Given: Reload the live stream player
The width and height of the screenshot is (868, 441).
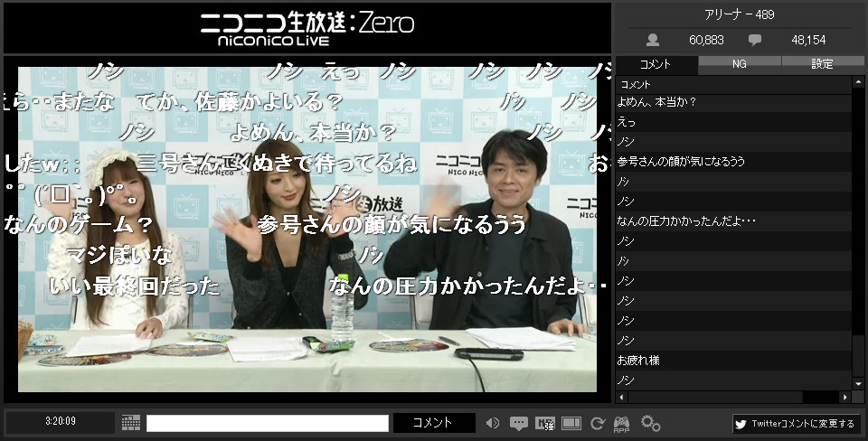Looking at the screenshot, I should point(597,424).
